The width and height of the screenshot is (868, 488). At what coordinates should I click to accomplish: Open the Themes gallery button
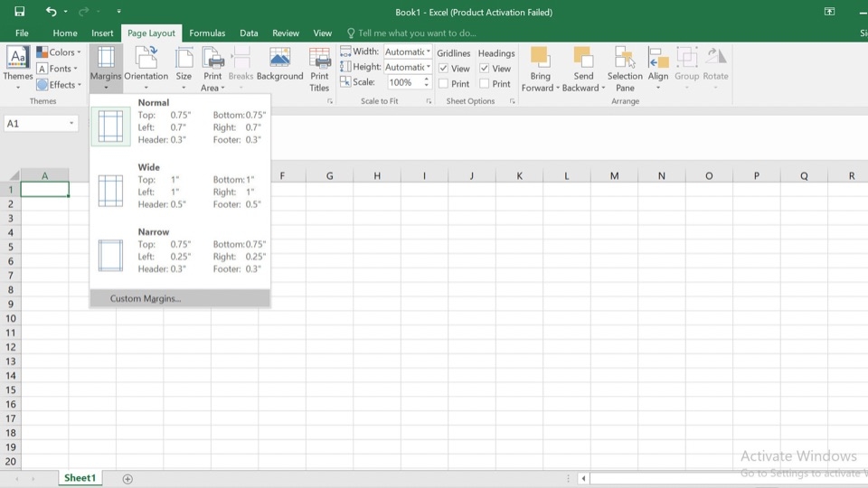(x=18, y=69)
